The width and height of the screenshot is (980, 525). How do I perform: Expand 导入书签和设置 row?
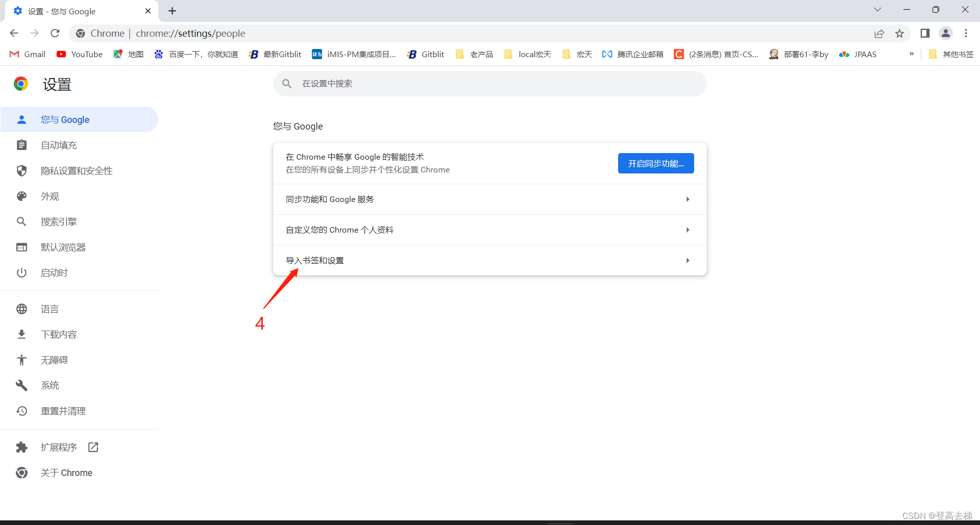pyautogui.click(x=489, y=260)
